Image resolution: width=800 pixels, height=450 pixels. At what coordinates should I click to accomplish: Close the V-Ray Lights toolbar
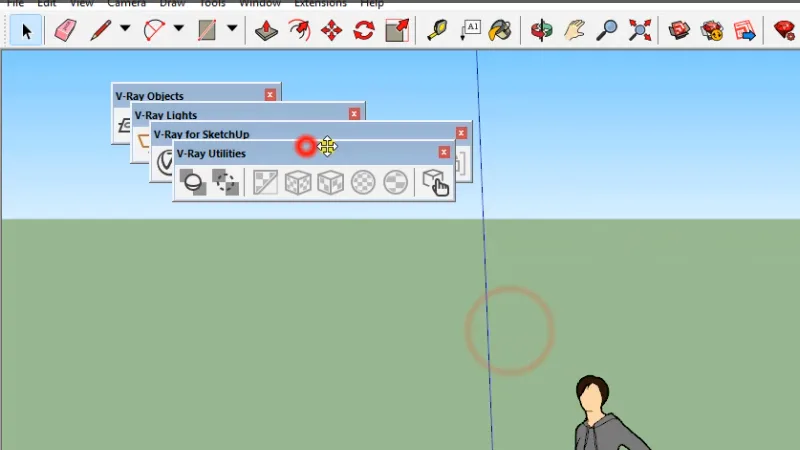click(354, 114)
